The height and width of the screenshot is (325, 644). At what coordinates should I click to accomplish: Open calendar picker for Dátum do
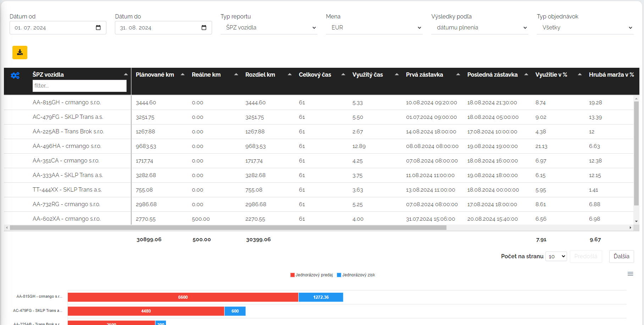click(x=204, y=28)
